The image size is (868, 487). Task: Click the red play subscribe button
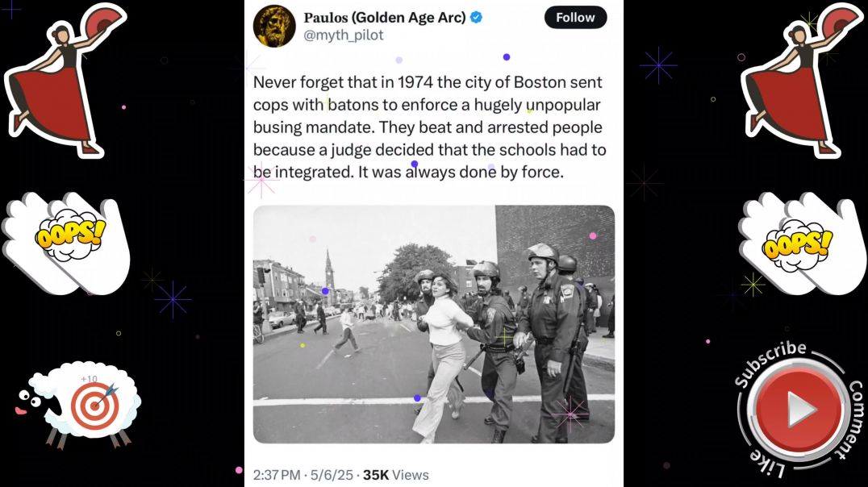[x=798, y=410]
